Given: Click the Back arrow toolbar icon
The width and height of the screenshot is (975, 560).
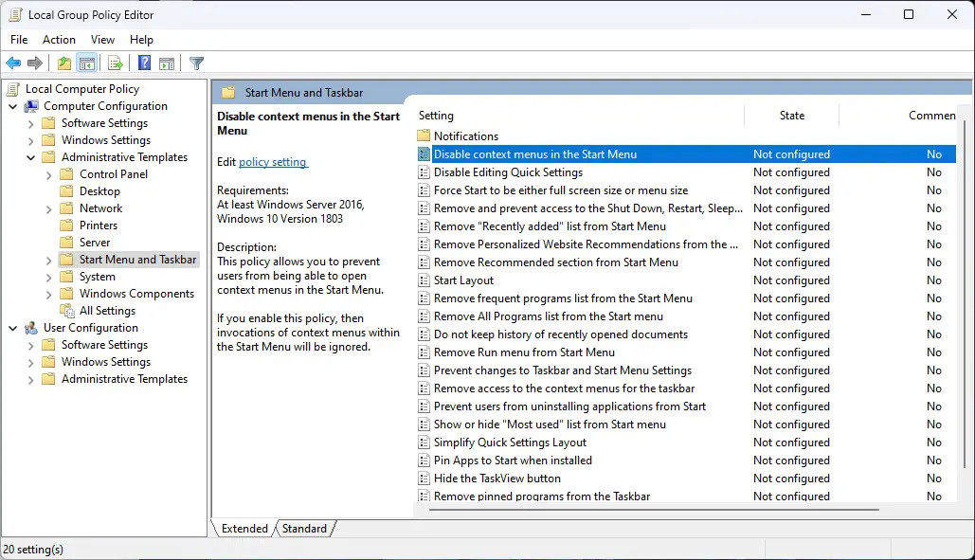Looking at the screenshot, I should click(x=13, y=63).
